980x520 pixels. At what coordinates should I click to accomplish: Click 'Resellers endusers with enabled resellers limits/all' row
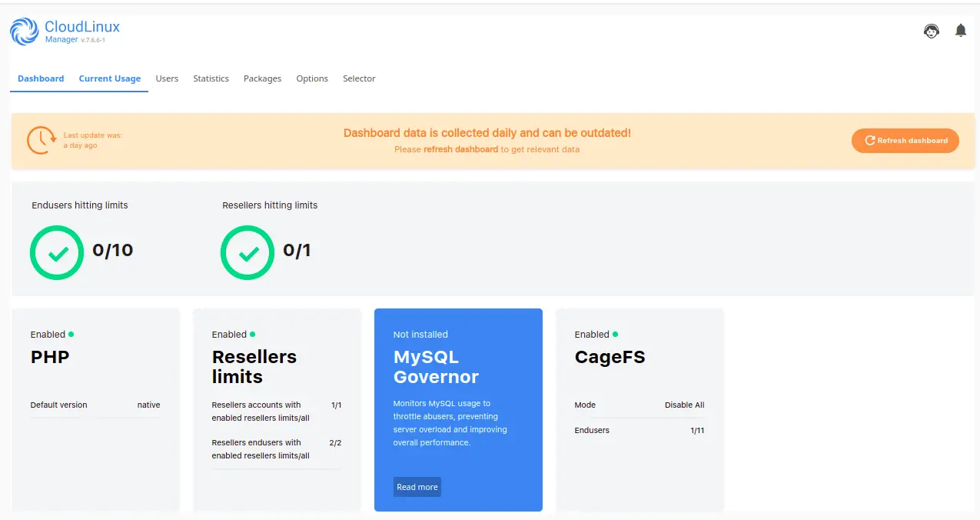click(x=277, y=449)
